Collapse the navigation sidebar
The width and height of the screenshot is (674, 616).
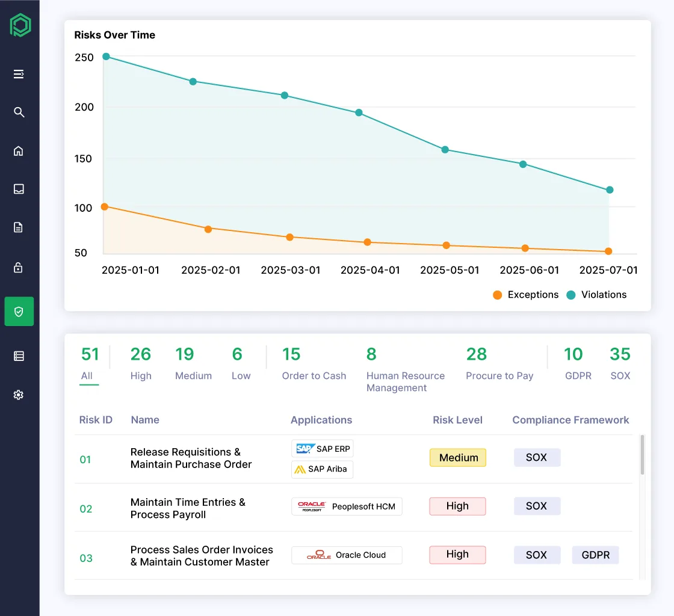pyautogui.click(x=19, y=74)
